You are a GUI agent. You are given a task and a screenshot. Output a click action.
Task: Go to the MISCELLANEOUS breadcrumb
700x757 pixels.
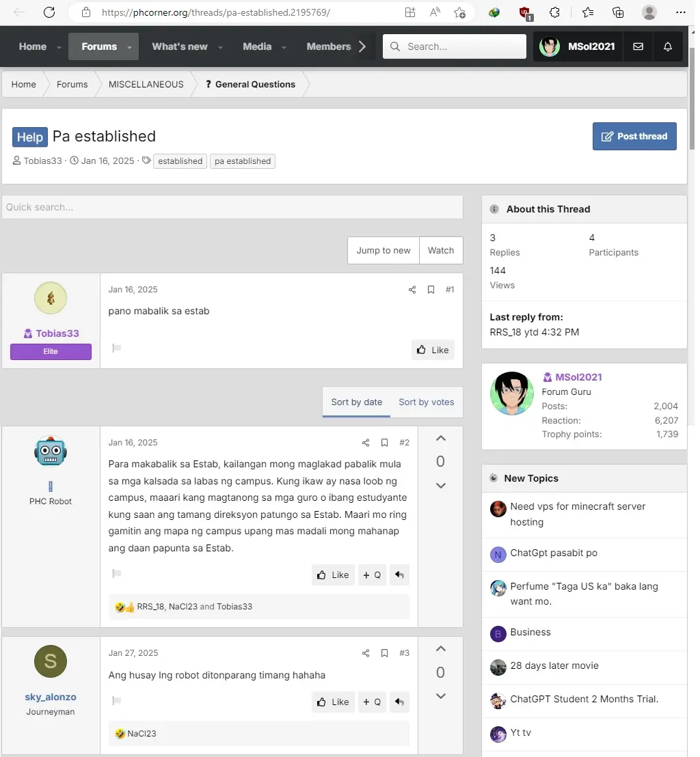click(146, 85)
